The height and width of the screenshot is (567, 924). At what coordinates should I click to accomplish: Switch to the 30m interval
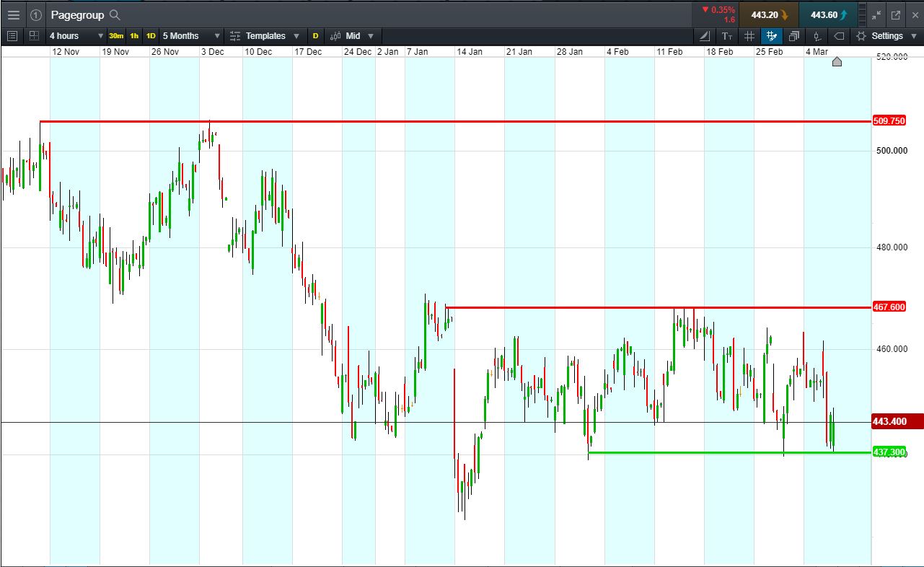[x=115, y=35]
